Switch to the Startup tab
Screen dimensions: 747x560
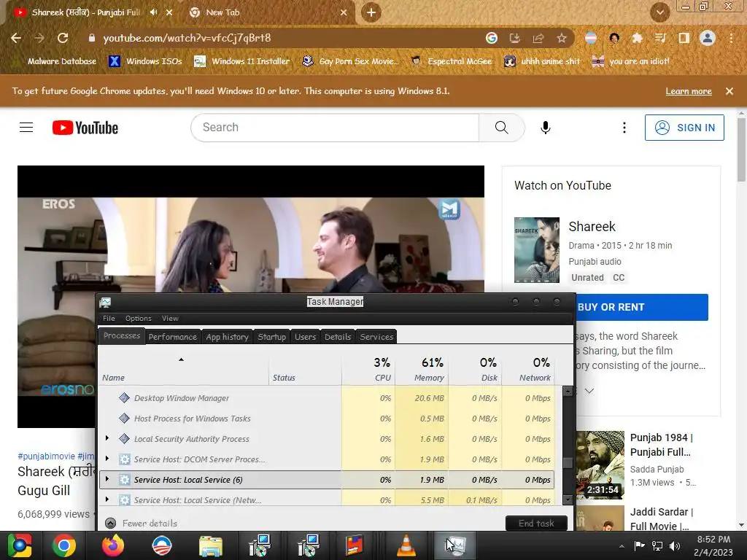271,337
